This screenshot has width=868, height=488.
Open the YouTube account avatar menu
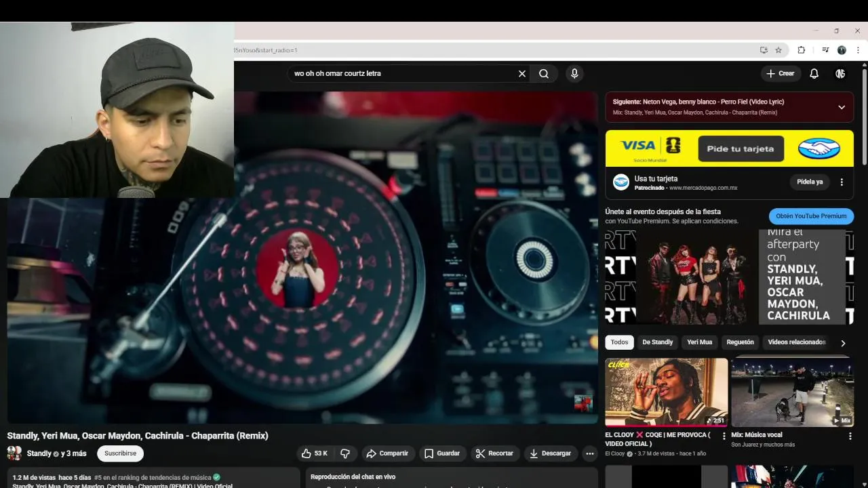pyautogui.click(x=840, y=74)
